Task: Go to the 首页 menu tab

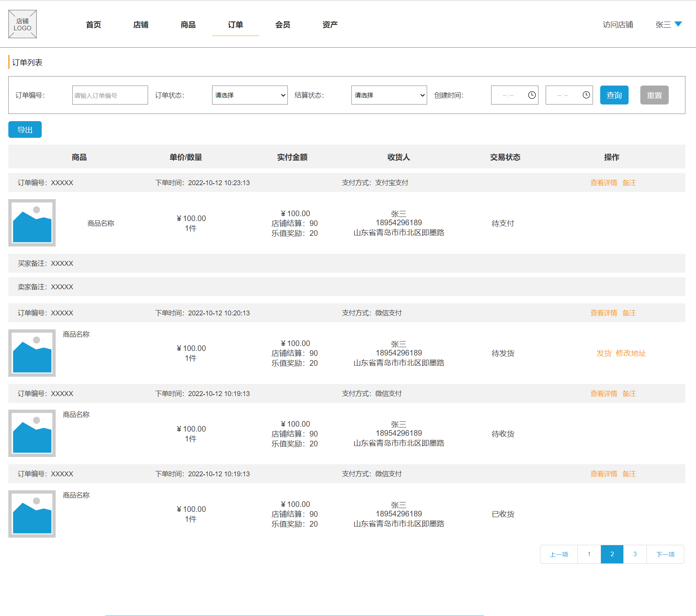Action: 94,25
